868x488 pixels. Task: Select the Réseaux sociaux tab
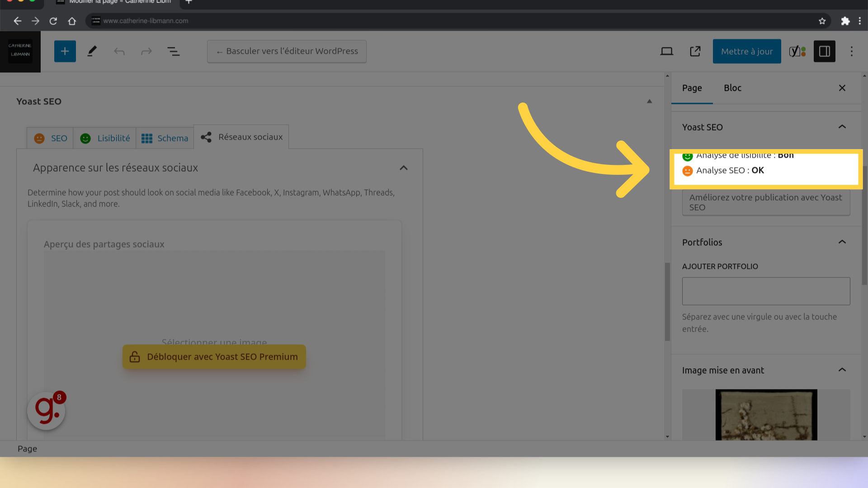coord(241,137)
